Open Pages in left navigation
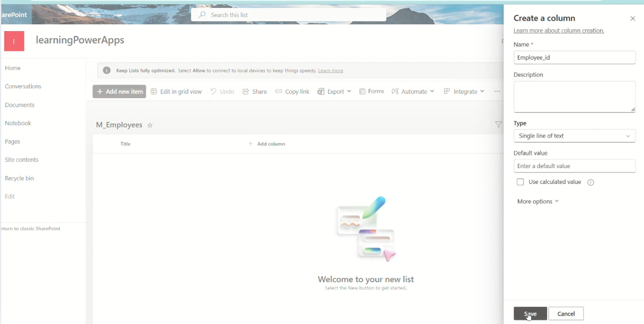The width and height of the screenshot is (644, 324). (x=12, y=141)
